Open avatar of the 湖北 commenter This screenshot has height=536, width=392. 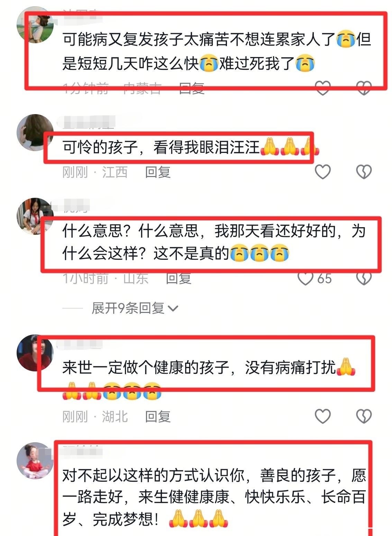[x=35, y=353]
